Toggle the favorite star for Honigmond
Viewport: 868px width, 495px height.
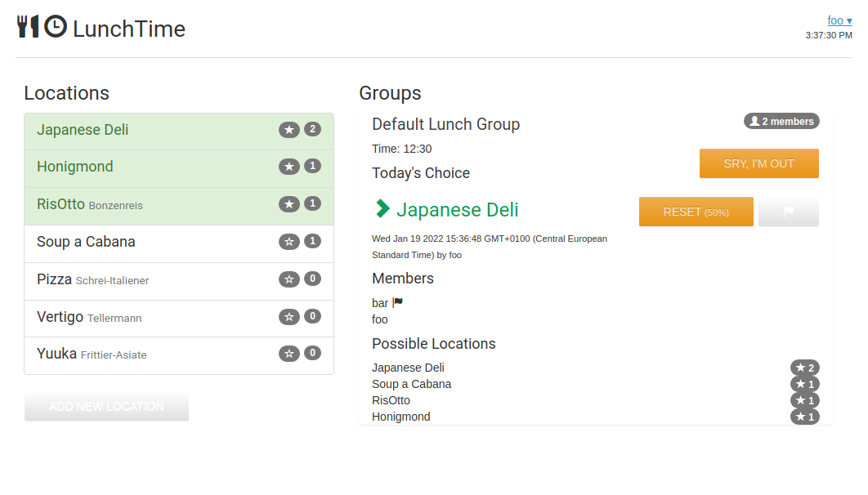289,167
